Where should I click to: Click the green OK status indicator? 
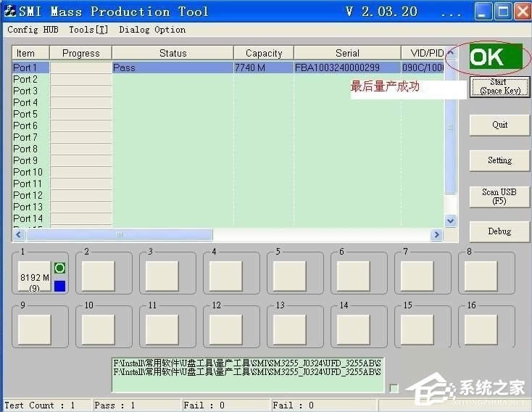tap(495, 58)
